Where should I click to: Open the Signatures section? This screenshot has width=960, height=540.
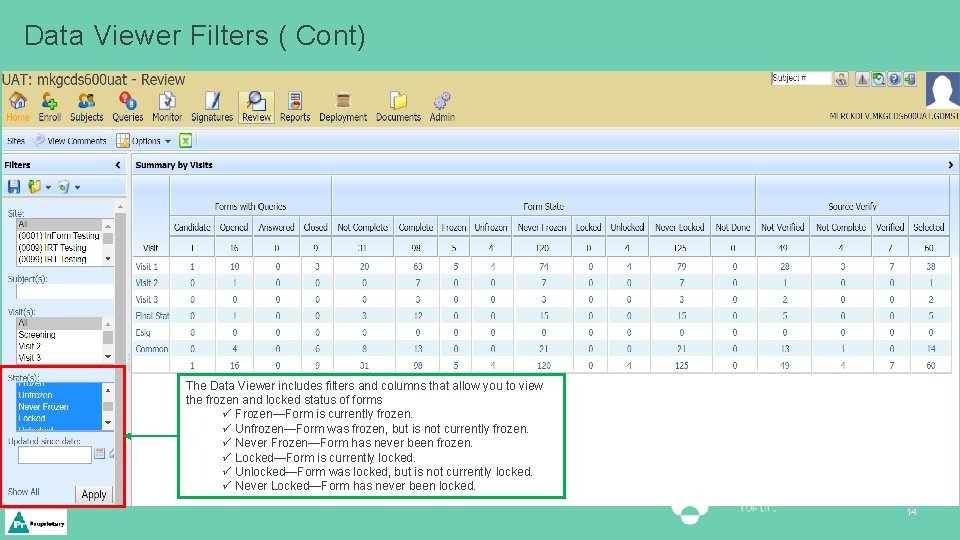(x=212, y=107)
